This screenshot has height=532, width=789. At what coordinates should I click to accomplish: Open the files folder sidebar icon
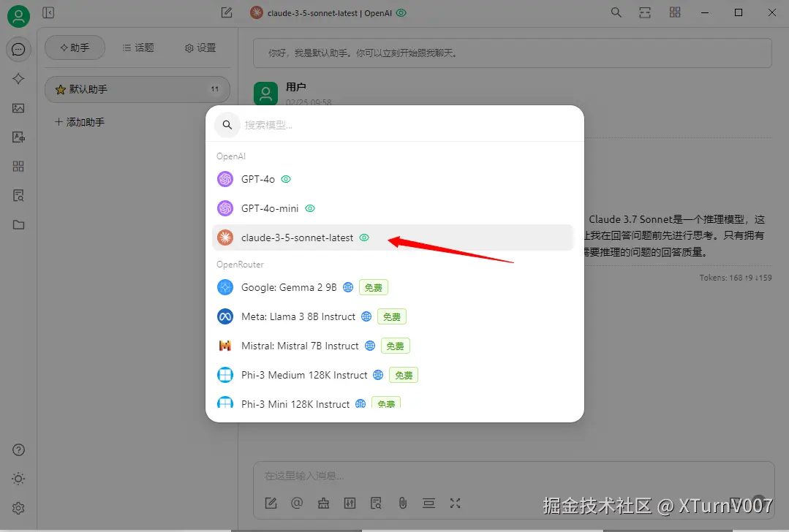[18, 225]
